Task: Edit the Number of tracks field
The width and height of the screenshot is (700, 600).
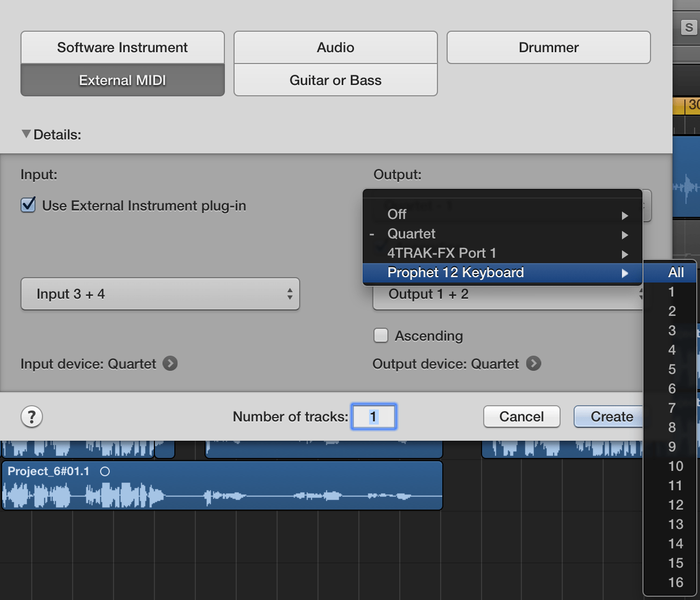Action: point(374,417)
